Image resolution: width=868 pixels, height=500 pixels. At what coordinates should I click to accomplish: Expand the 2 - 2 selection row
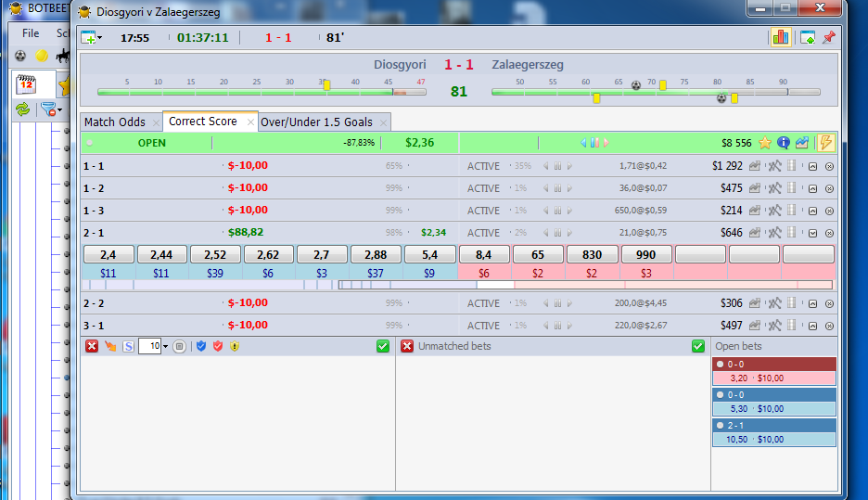[x=812, y=303]
